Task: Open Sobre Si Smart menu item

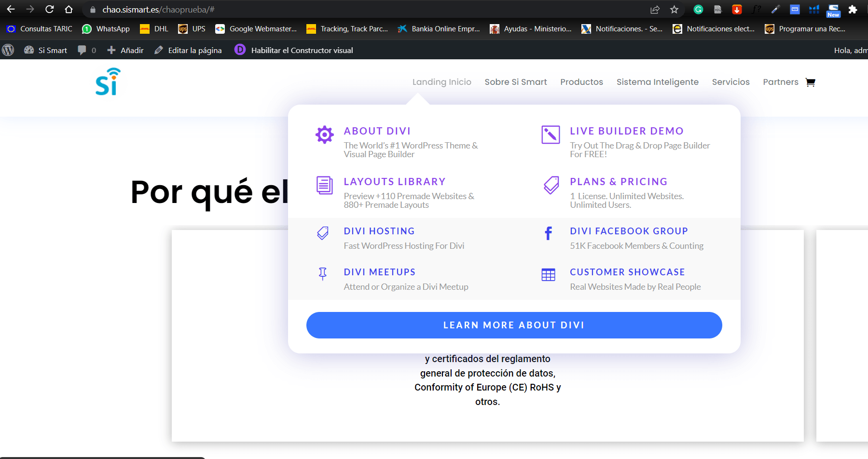Action: [x=516, y=82]
